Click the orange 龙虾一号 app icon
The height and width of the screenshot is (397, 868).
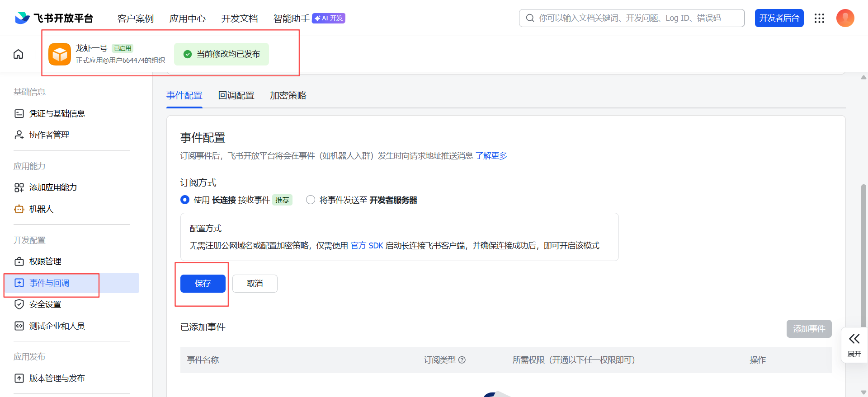(60, 54)
